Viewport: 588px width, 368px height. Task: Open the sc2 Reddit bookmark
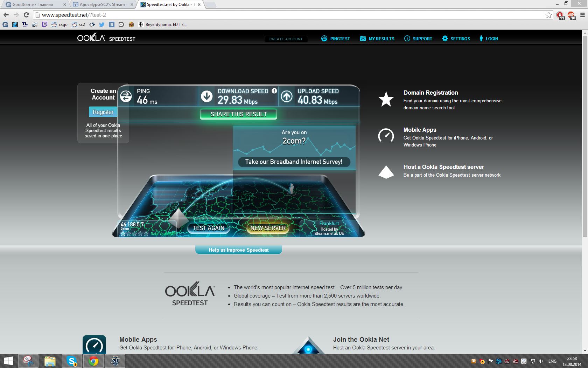coord(78,25)
